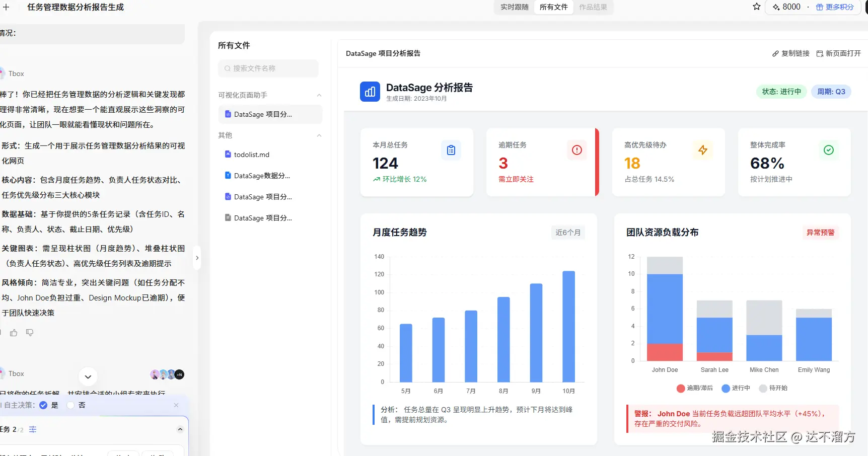868x456 pixels.
Task: Click the 8月 bar in 月度任务趋势 chart
Action: (x=503, y=339)
